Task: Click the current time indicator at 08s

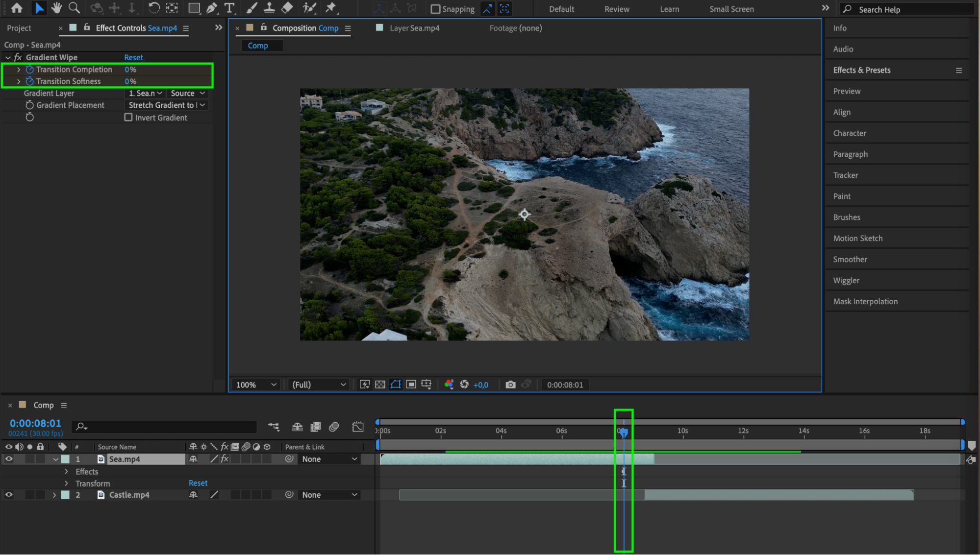Action: (623, 432)
